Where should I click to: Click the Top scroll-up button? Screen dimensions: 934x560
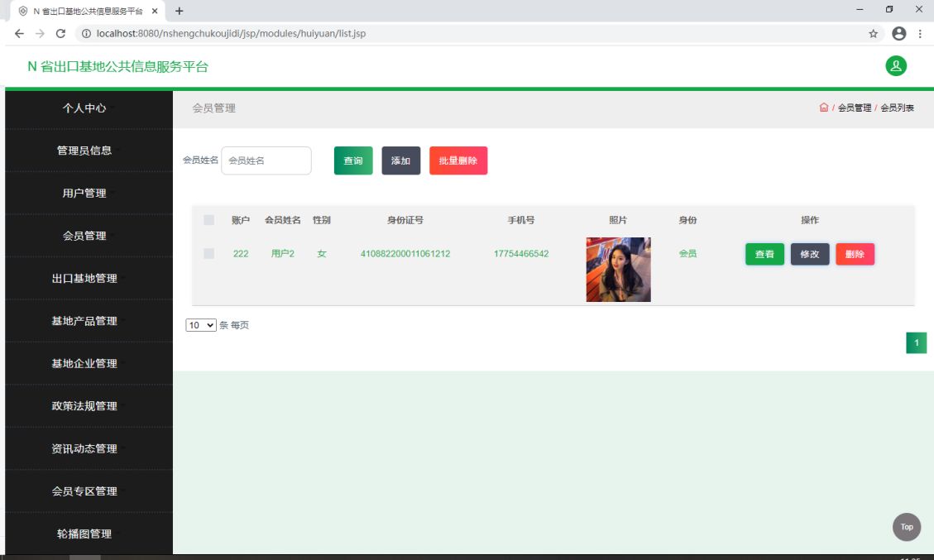point(907,527)
